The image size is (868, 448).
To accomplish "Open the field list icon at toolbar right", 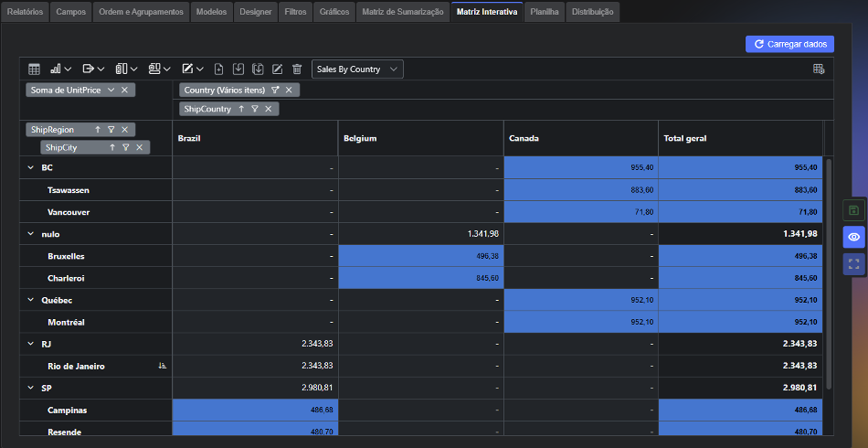I will [x=819, y=69].
